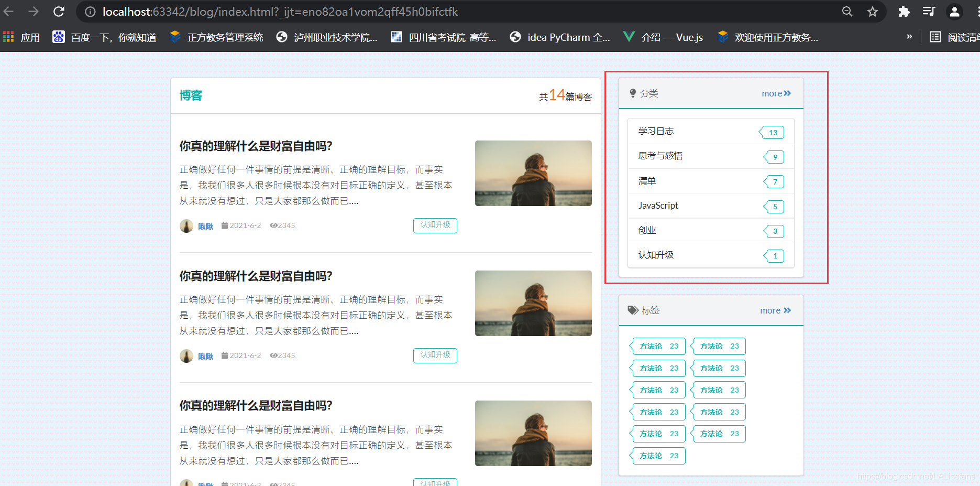This screenshot has width=980, height=486.
Task: Open the 泸州职业技术学院 bookmark
Action: [x=327, y=37]
